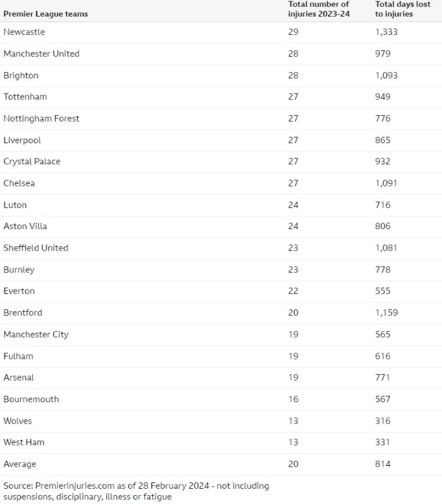442x504 pixels.
Task: Click the Nottingham Forest team name
Action: coord(41,118)
